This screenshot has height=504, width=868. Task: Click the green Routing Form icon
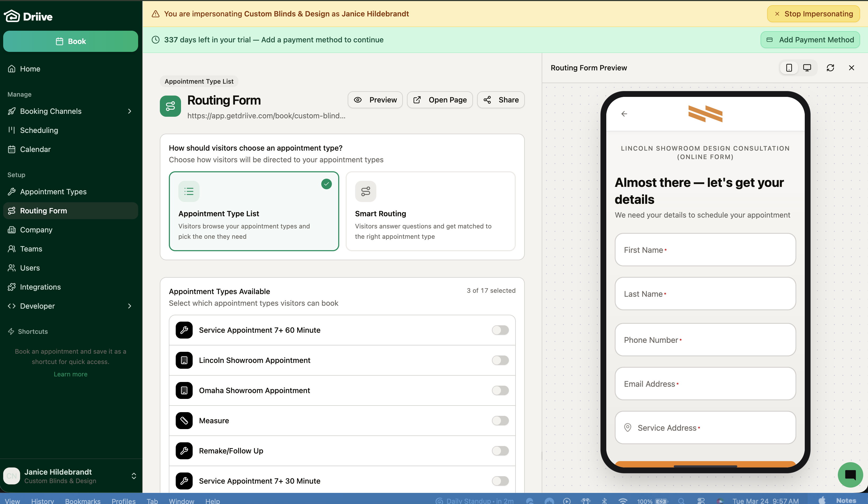(170, 106)
